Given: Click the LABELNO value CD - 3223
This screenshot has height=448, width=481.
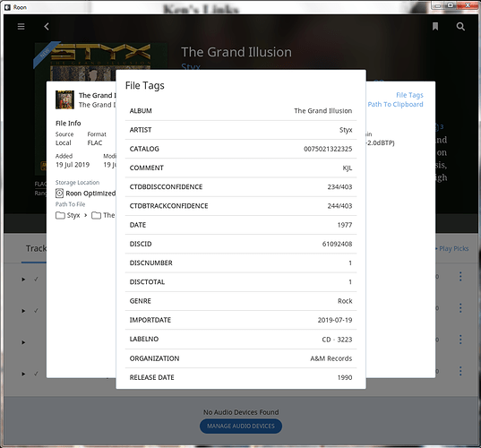Looking at the screenshot, I should point(337,340).
